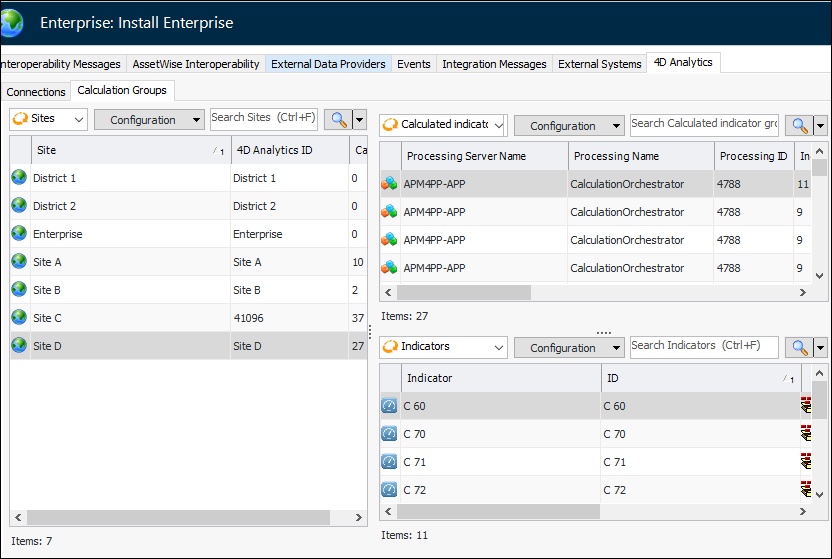
Task: Click the magnifier search icon in Sites panel
Action: (339, 119)
